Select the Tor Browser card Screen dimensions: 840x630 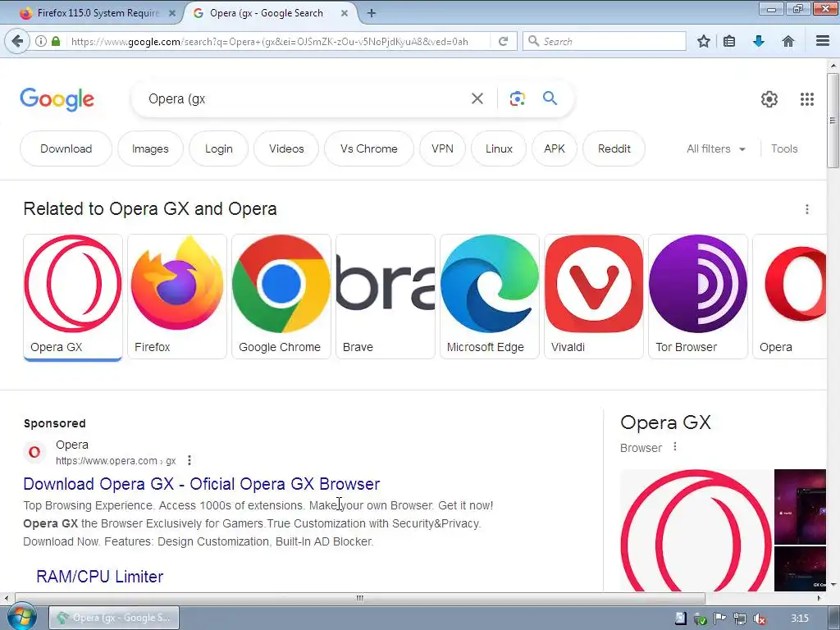click(697, 297)
